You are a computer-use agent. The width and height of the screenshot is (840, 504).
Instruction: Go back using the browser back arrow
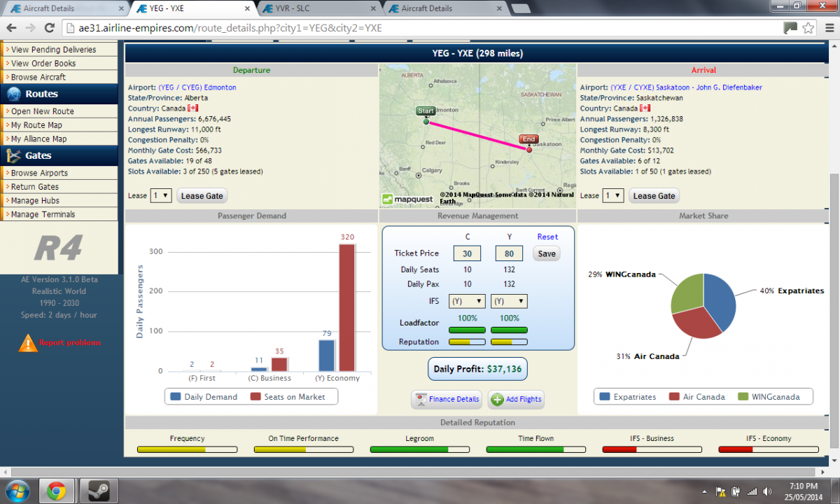coord(11,28)
